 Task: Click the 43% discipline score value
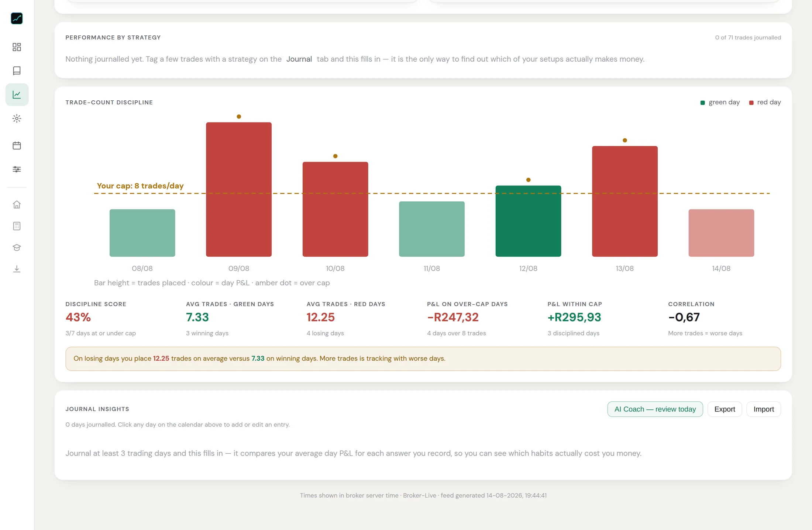(78, 317)
